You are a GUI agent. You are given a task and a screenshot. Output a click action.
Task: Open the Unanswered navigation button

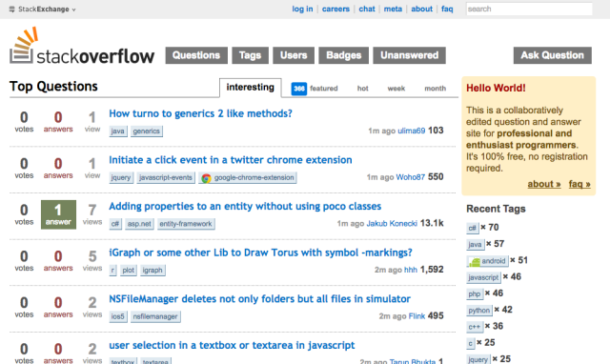(x=409, y=55)
